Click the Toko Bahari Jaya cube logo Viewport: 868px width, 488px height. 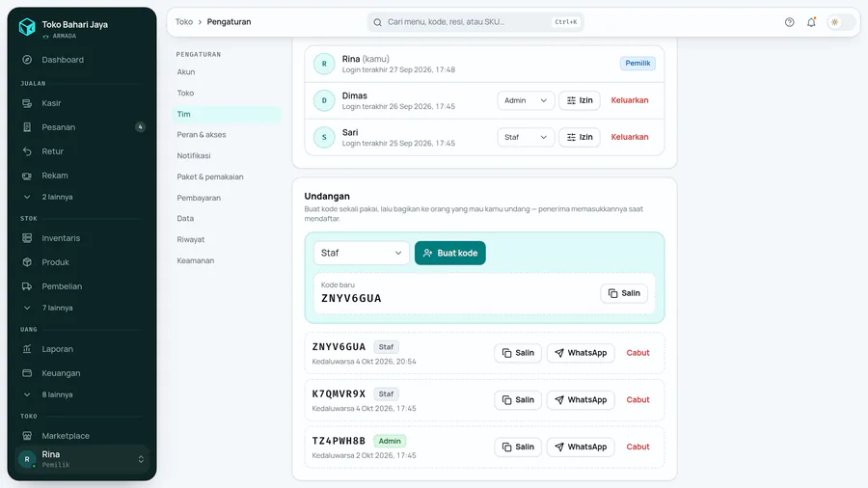pyautogui.click(x=27, y=27)
